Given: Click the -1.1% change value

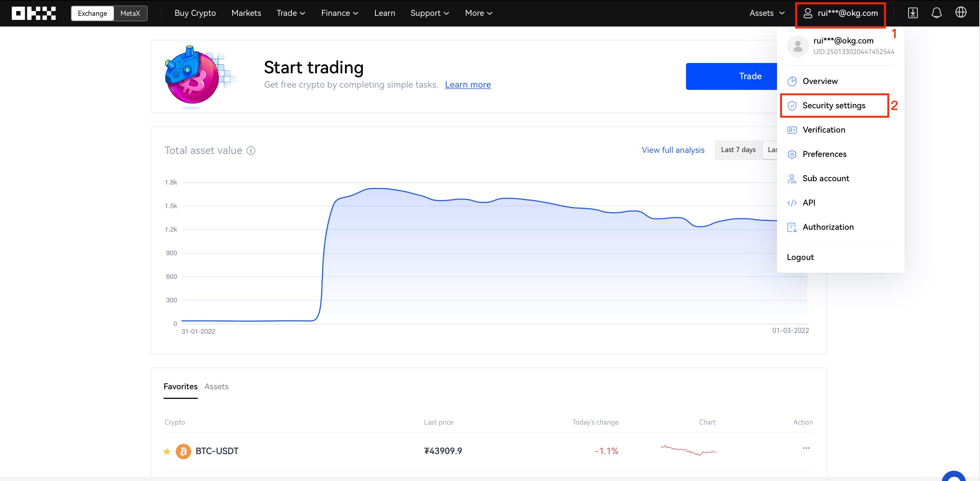Looking at the screenshot, I should pos(606,451).
